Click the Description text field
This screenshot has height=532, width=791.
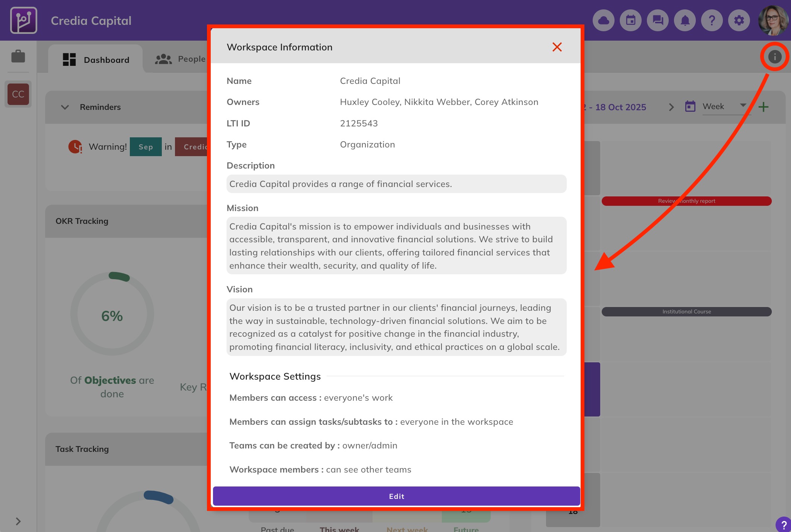[396, 184]
